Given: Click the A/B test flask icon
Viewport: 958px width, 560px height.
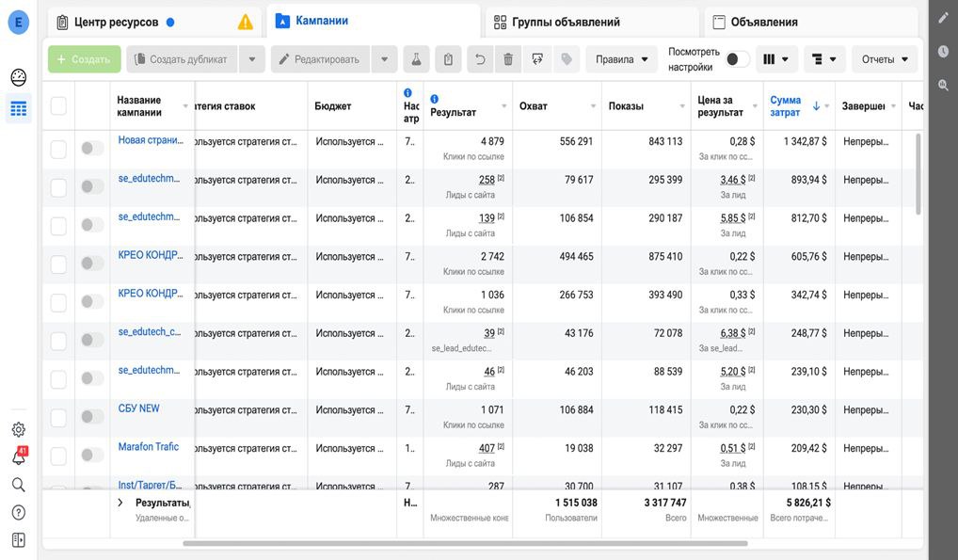Looking at the screenshot, I should coord(416,59).
